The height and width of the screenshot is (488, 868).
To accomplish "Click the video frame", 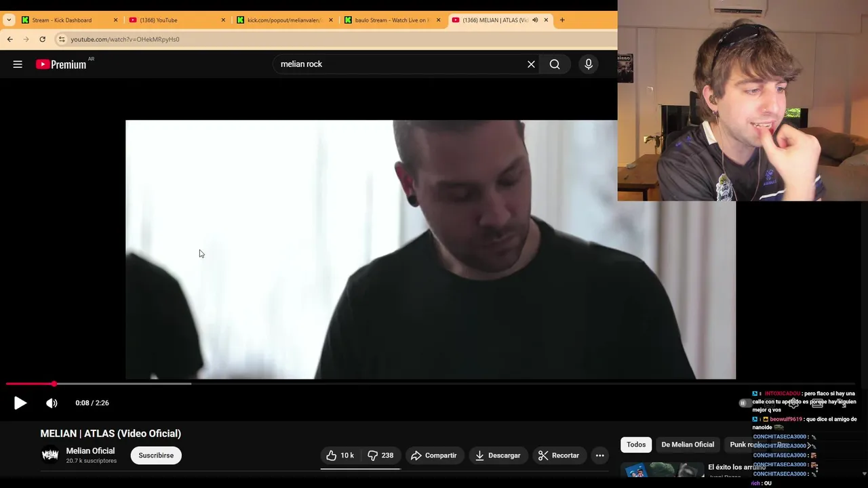I will click(431, 249).
